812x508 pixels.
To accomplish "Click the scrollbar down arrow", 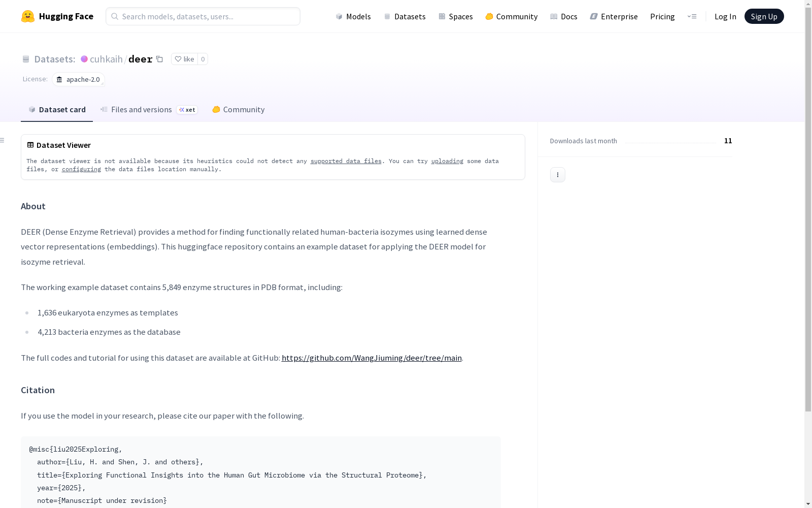I will (808, 504).
